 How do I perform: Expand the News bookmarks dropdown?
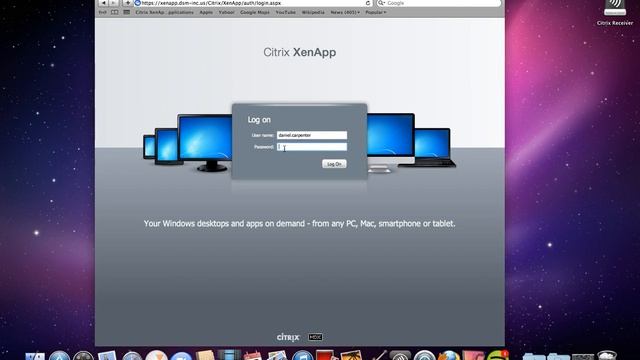click(345, 12)
